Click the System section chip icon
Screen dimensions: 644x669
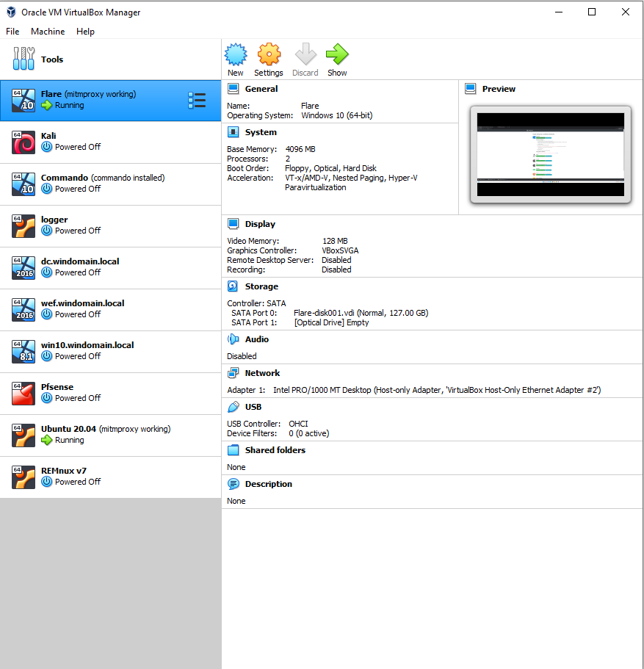[233, 132]
